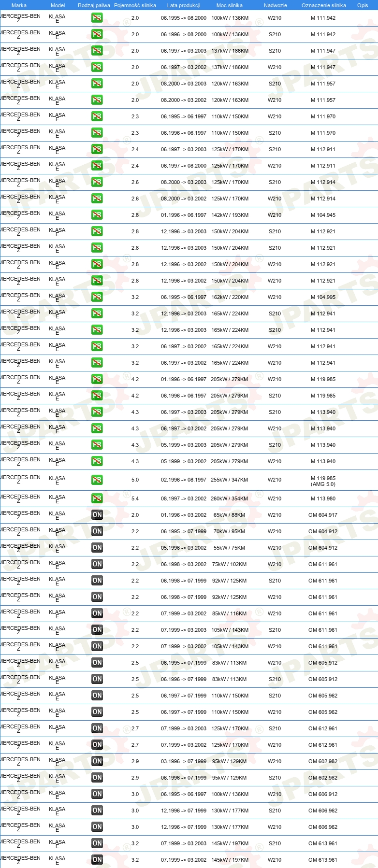
Task: Click the Opis column header
Action: [363, 5]
